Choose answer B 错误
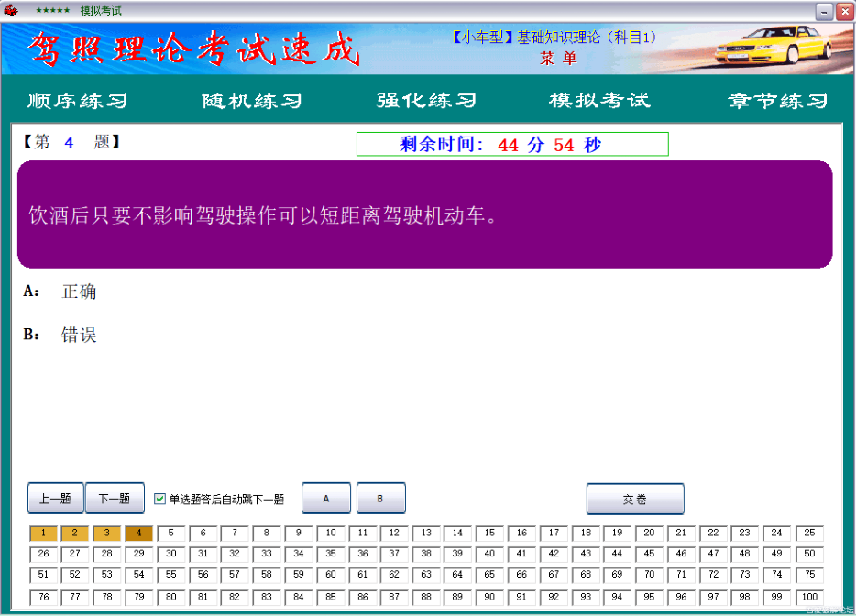Viewport: 856px width, 616px height. [381, 498]
